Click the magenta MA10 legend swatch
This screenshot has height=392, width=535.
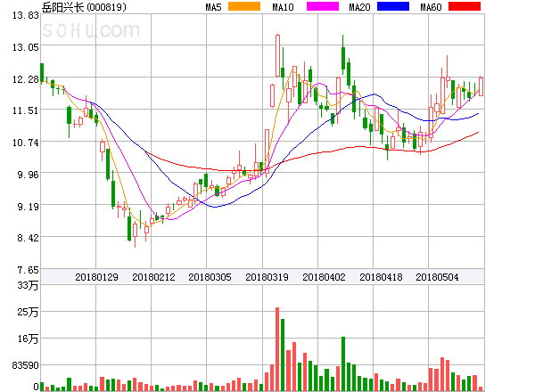pos(323,6)
